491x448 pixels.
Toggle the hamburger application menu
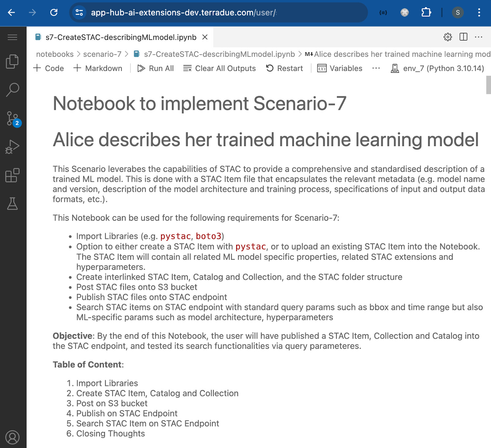(12, 37)
